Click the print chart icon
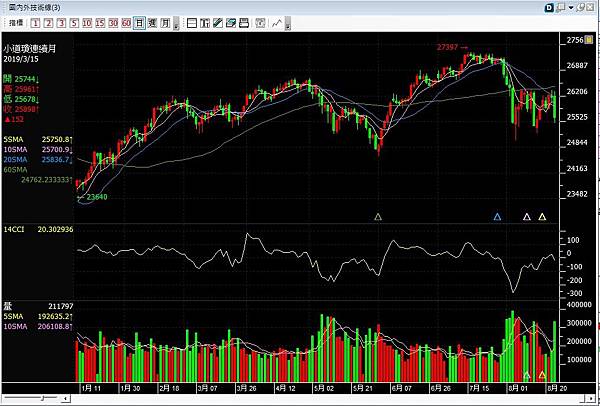This screenshot has height=406, width=600. 244,23
